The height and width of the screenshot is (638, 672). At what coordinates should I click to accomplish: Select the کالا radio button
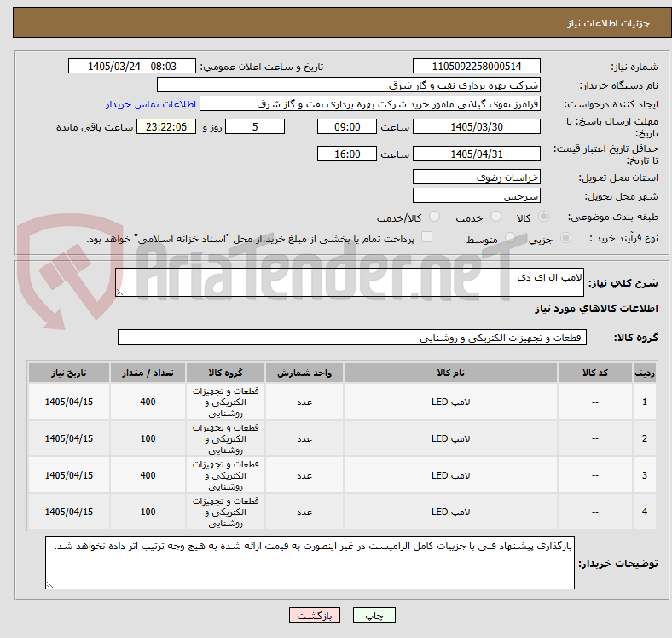pos(543,217)
